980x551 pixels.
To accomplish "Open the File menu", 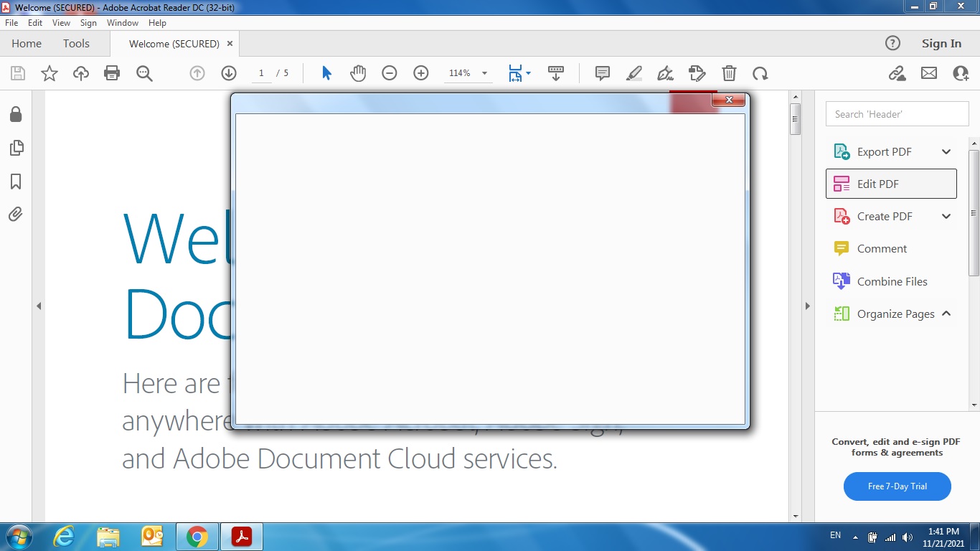I will (x=11, y=23).
